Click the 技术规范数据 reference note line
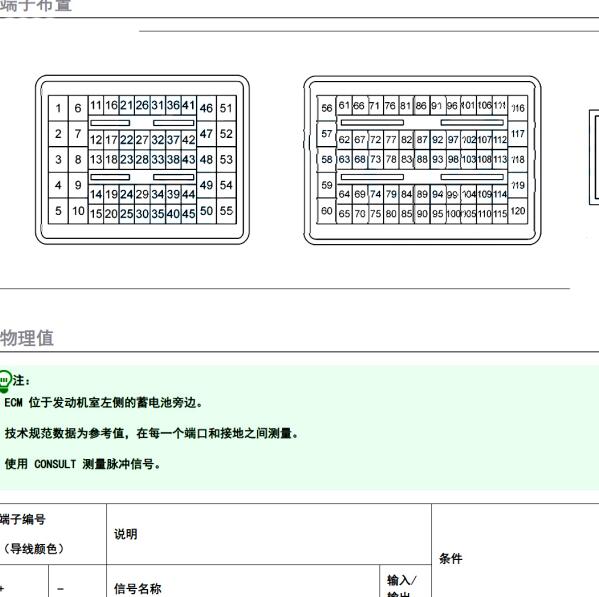This screenshot has height=597, width=599. [151, 434]
